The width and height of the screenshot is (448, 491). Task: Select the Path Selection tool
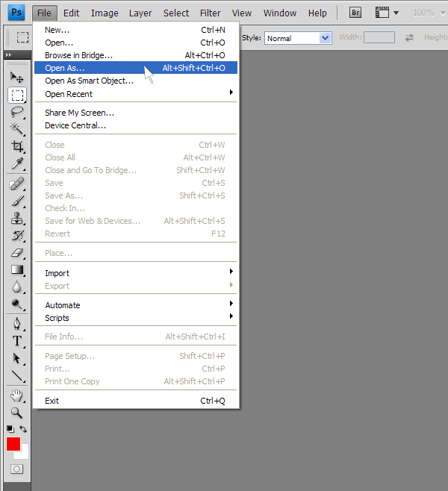pyautogui.click(x=17, y=358)
